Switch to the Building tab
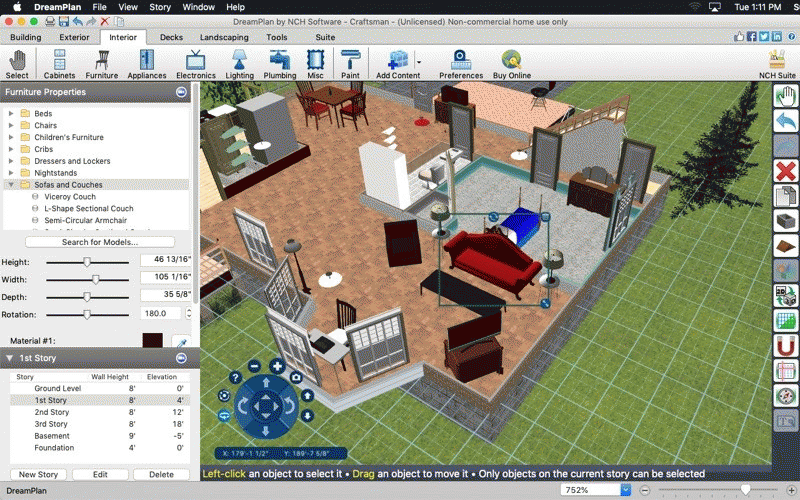This screenshot has height=500, width=800. point(26,37)
